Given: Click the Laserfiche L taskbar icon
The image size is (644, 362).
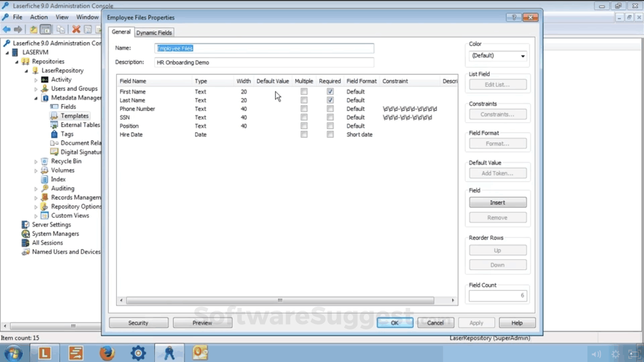Looking at the screenshot, I should tap(45, 353).
